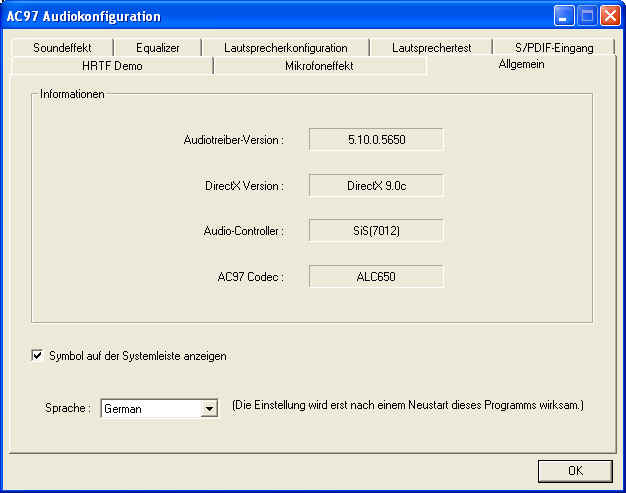Viewport: 626px width, 493px height.
Task: Click the Audio-Controller label
Action: pos(244,231)
